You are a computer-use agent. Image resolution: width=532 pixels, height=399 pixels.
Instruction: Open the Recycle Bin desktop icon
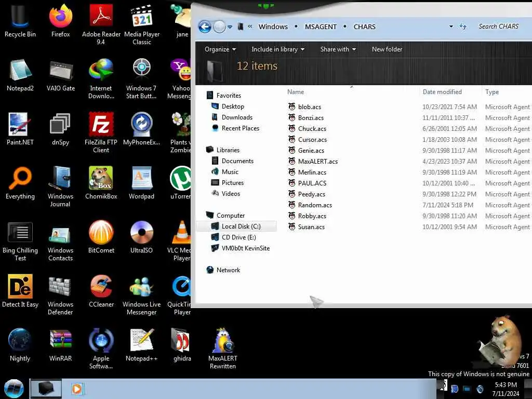pos(20,21)
